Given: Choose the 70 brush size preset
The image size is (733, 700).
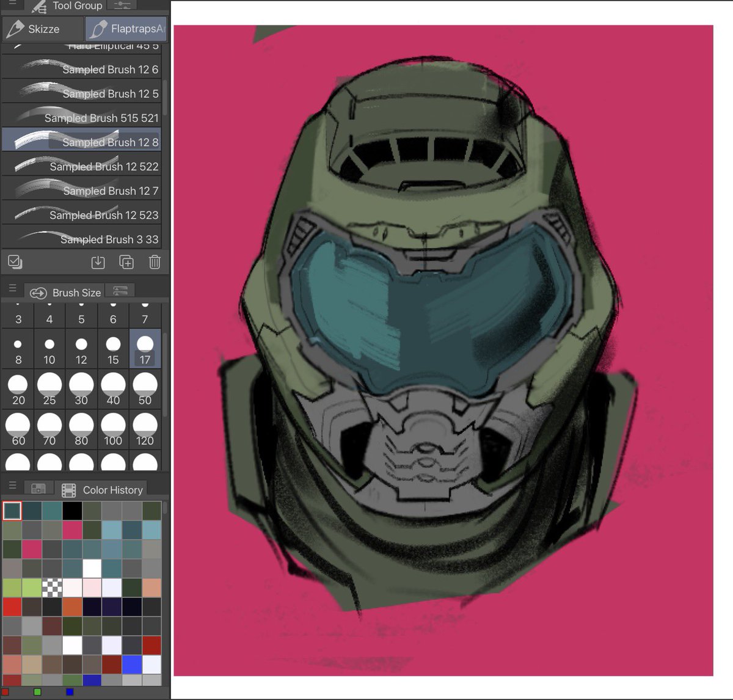Looking at the screenshot, I should tap(49, 430).
